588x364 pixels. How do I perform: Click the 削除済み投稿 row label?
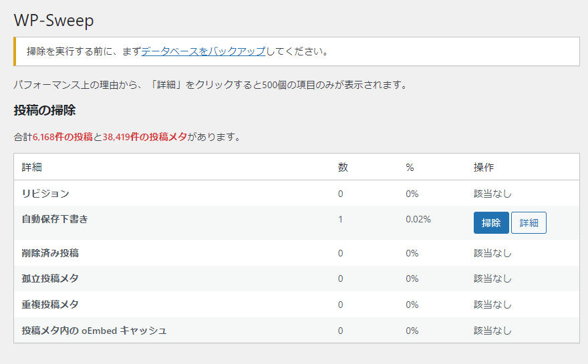[x=50, y=253]
